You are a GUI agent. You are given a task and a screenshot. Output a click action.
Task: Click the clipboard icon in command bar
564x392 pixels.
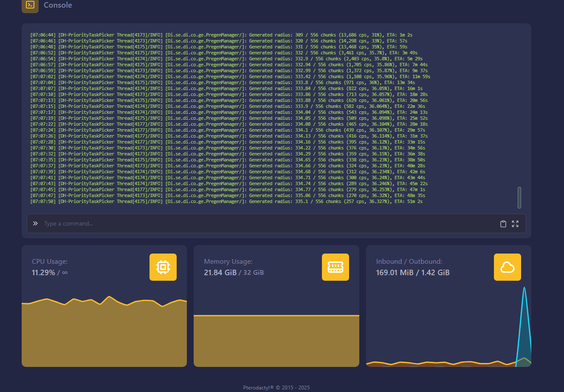point(503,224)
